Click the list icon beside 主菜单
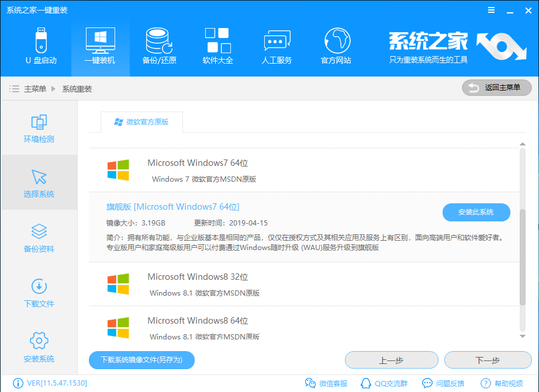 (14, 89)
